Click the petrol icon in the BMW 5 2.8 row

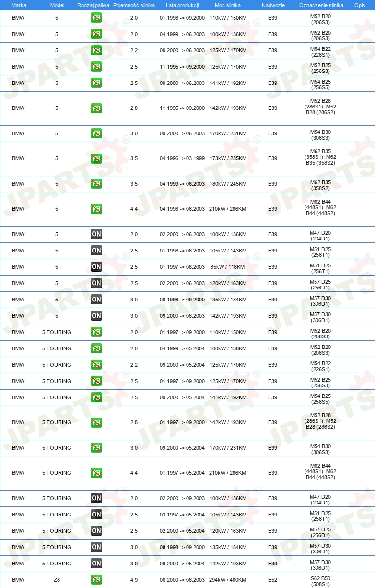coord(96,108)
